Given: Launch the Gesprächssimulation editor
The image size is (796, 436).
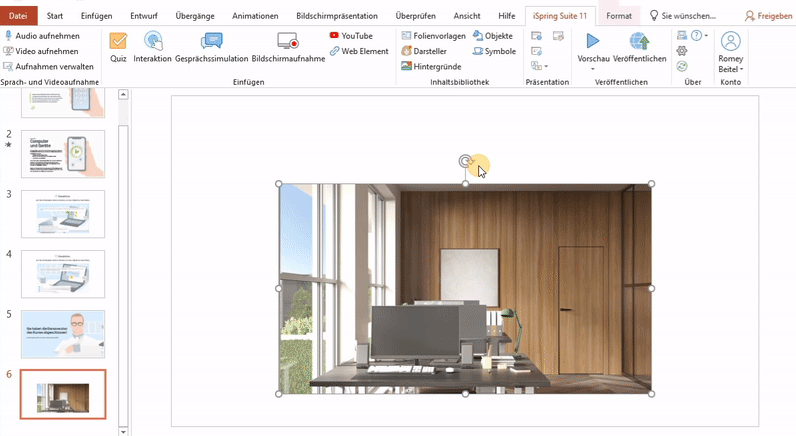Looking at the screenshot, I should [211, 46].
